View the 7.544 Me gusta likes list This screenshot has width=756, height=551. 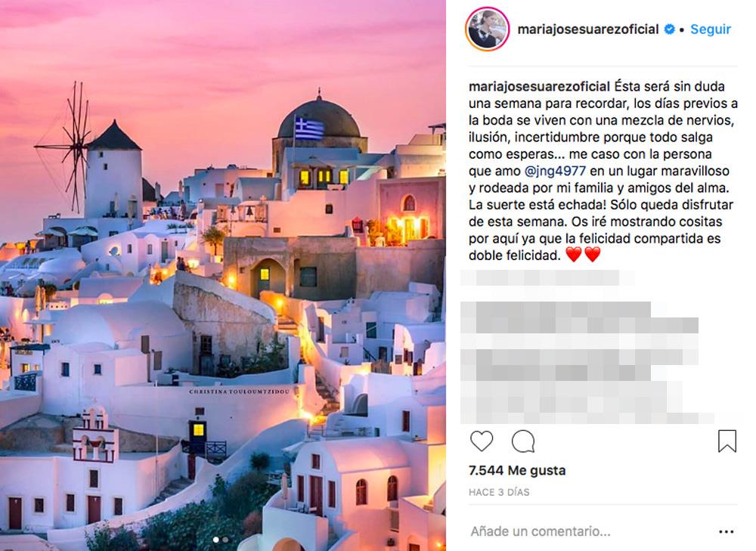517,470
